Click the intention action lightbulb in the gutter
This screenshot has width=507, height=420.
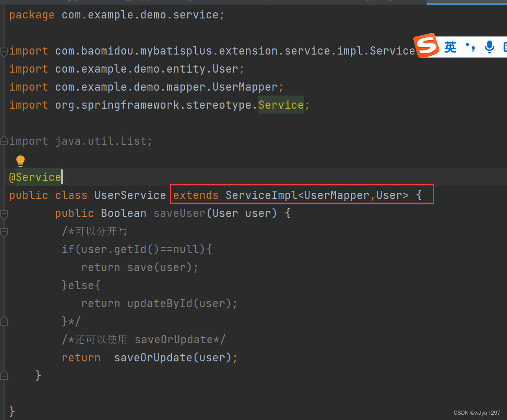click(x=20, y=160)
